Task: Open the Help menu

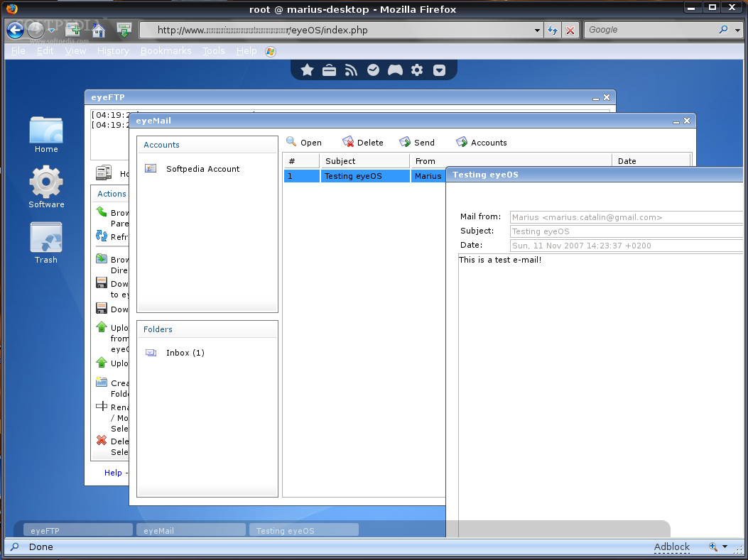Action: (246, 50)
